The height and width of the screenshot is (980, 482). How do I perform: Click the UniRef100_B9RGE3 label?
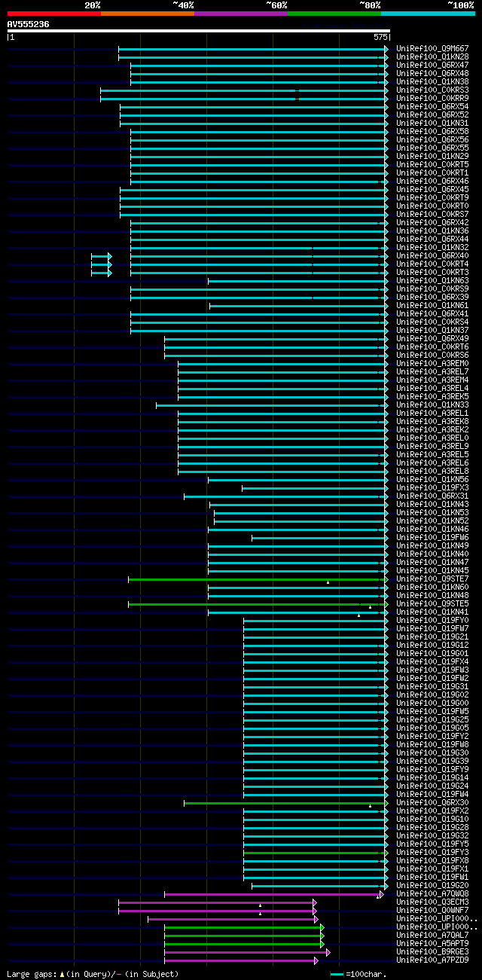coord(432,952)
